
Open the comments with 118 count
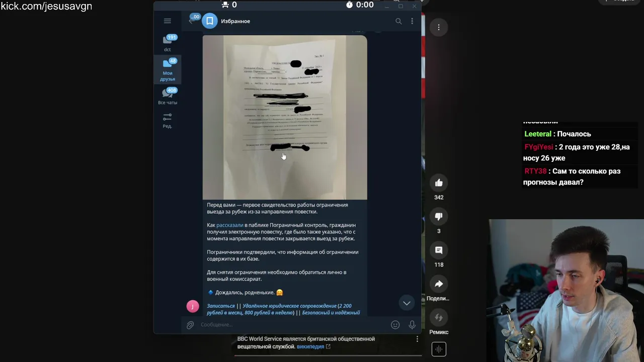point(439,250)
